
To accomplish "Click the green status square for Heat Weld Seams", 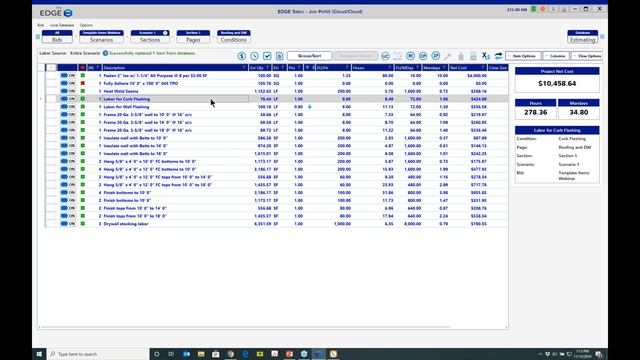I will (82, 91).
